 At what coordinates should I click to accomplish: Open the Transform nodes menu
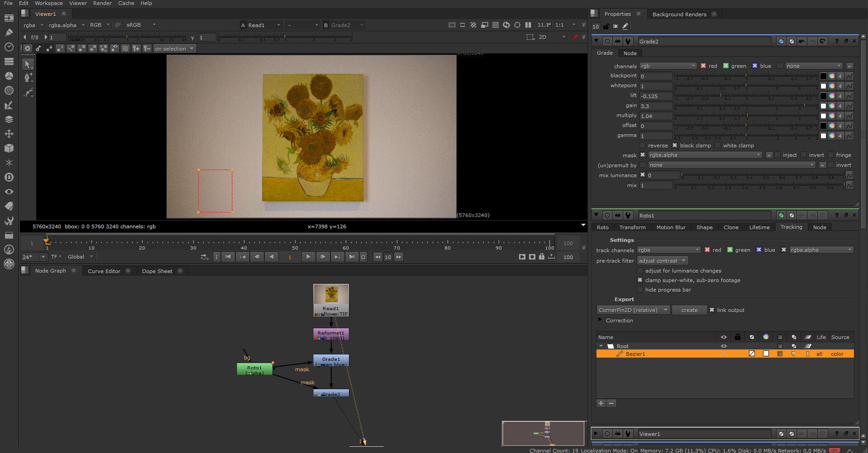(x=9, y=134)
